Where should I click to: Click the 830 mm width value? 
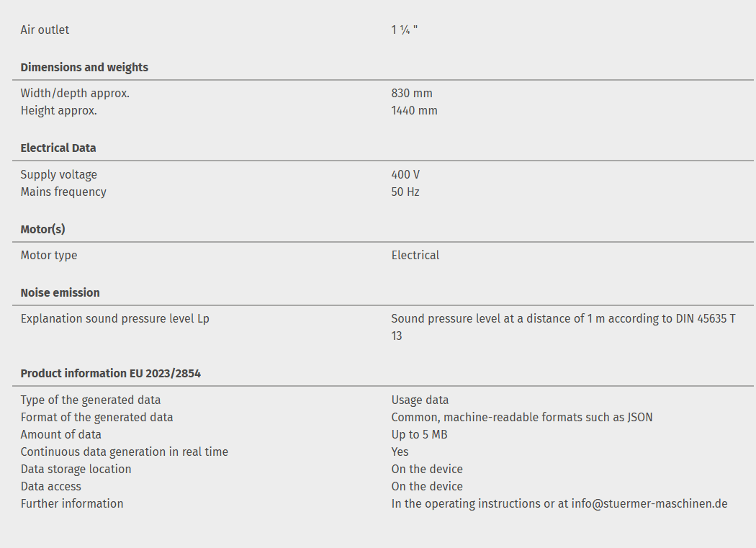412,93
